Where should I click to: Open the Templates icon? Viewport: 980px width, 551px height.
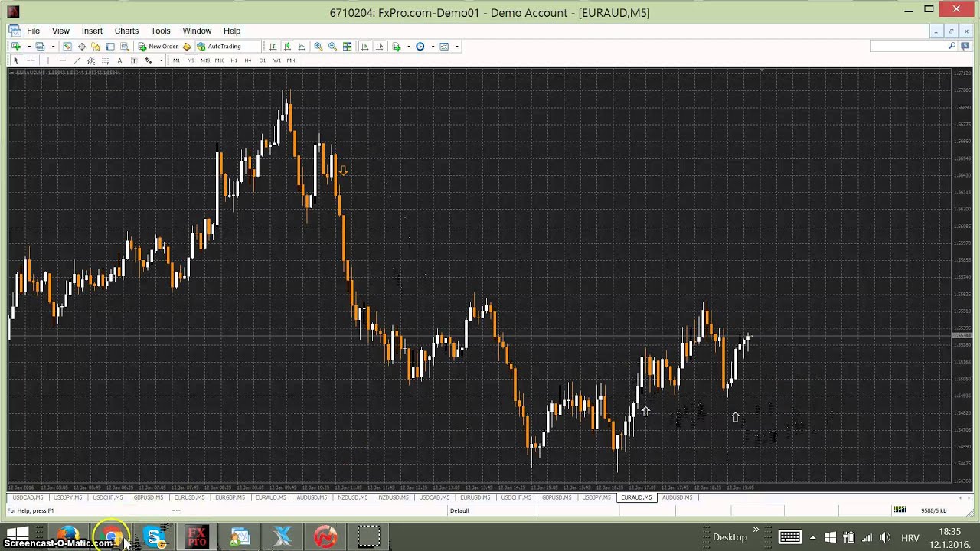[x=444, y=47]
